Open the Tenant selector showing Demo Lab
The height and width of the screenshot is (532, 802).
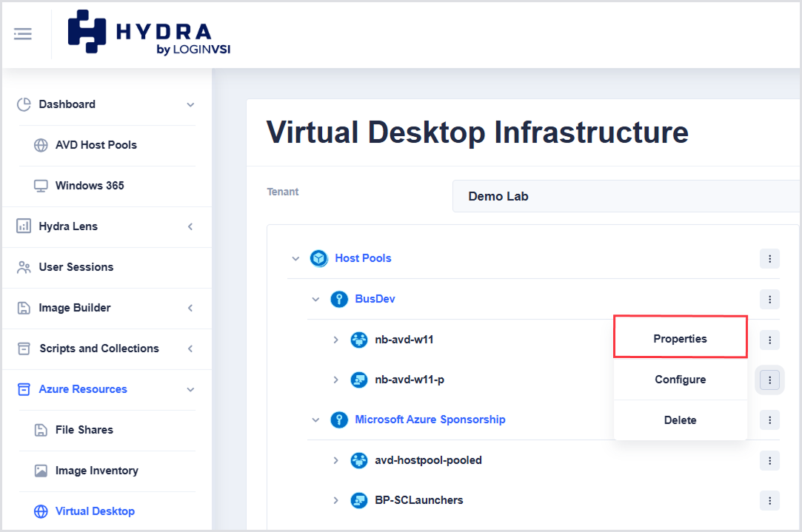pos(626,196)
